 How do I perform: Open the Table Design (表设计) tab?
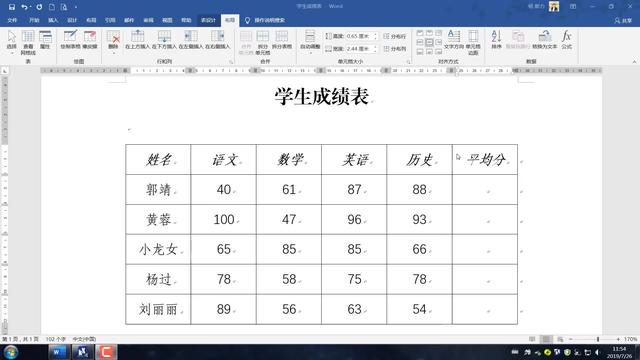tap(208, 20)
